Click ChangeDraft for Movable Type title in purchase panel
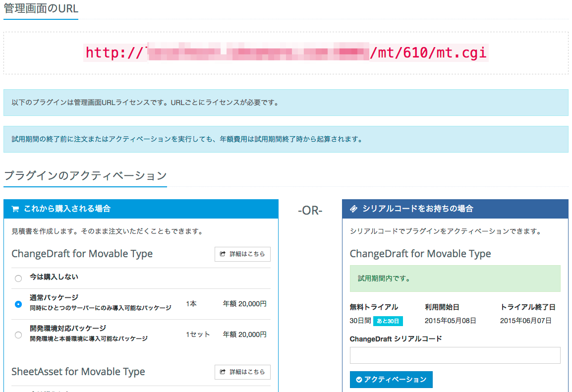Screen dimensions: 572x392 click(x=82, y=254)
